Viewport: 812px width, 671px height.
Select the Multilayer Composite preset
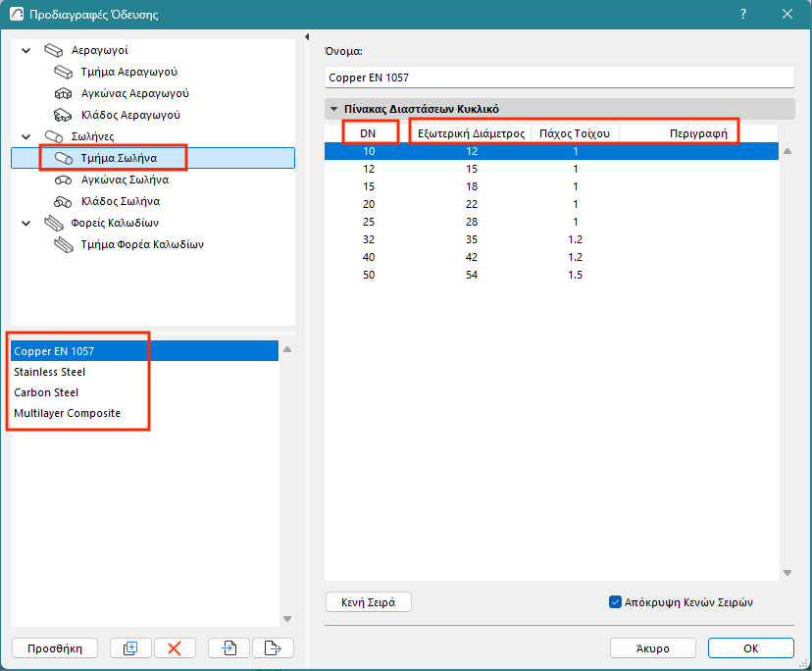click(x=144, y=413)
